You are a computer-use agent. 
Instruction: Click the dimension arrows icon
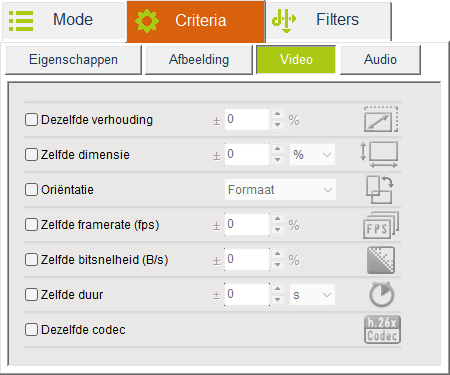[379, 155]
